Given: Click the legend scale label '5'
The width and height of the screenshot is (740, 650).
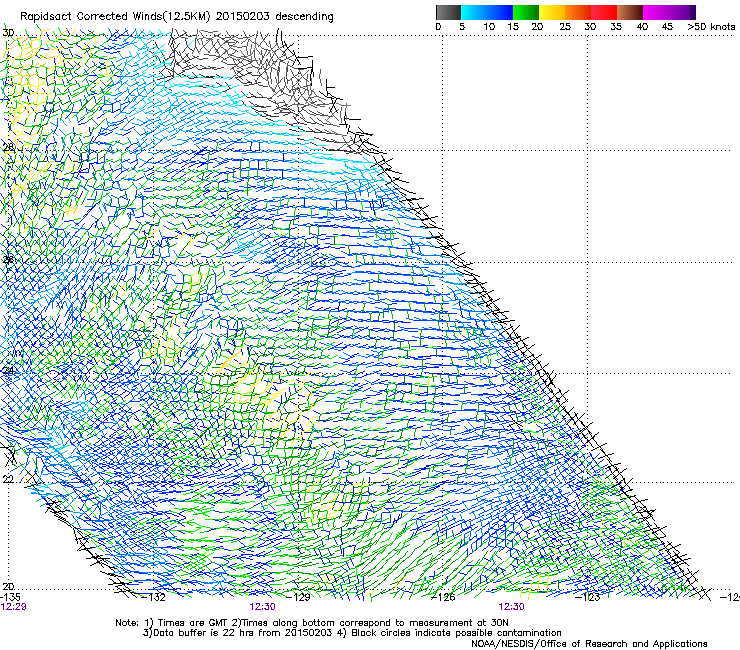Looking at the screenshot, I should [x=462, y=27].
